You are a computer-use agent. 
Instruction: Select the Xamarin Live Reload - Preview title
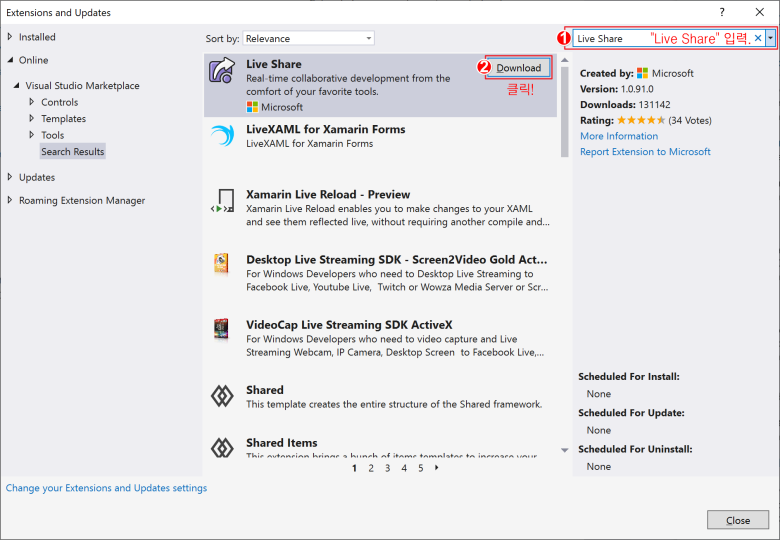(328, 194)
